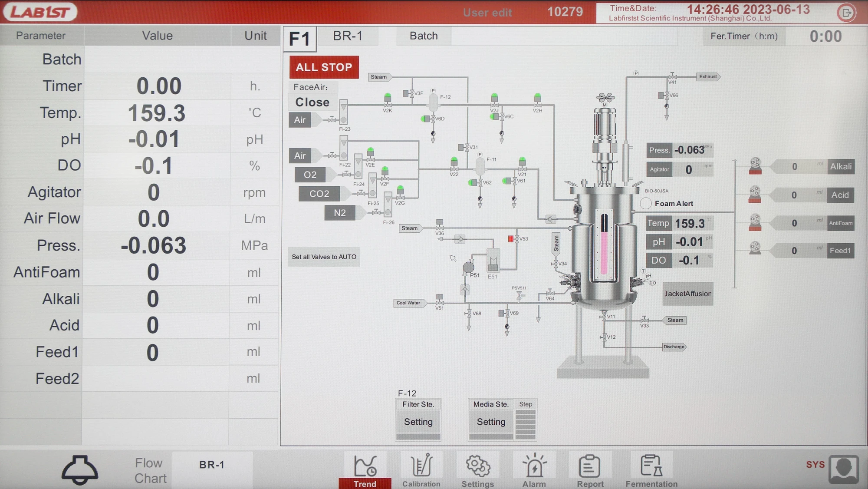Toggle red valve V53
Screen dimensions: 868x489
click(511, 238)
